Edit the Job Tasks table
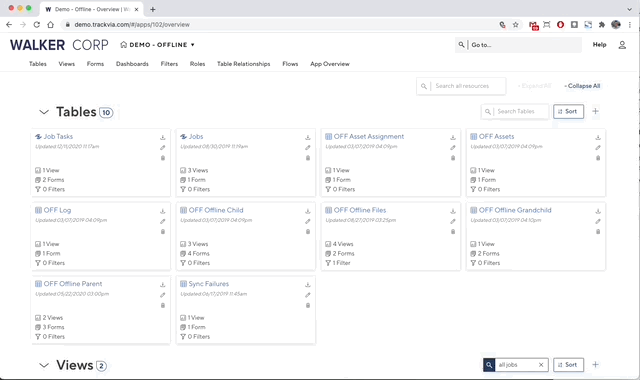 162,148
